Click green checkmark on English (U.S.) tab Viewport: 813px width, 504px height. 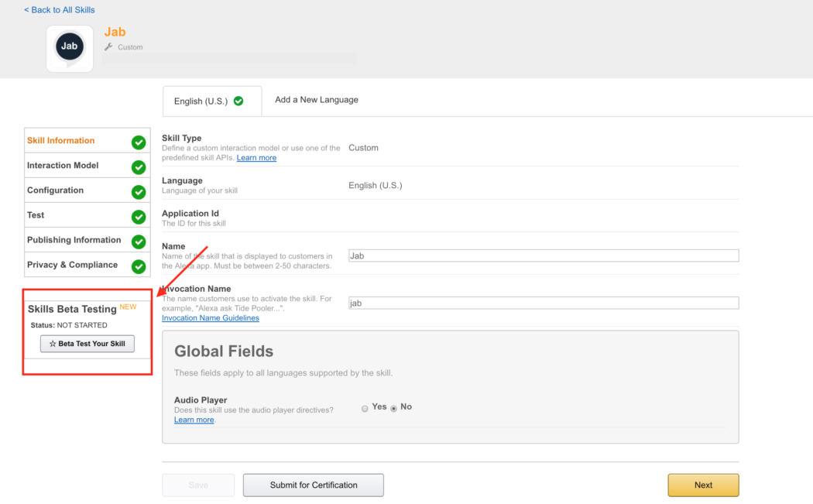[238, 101]
